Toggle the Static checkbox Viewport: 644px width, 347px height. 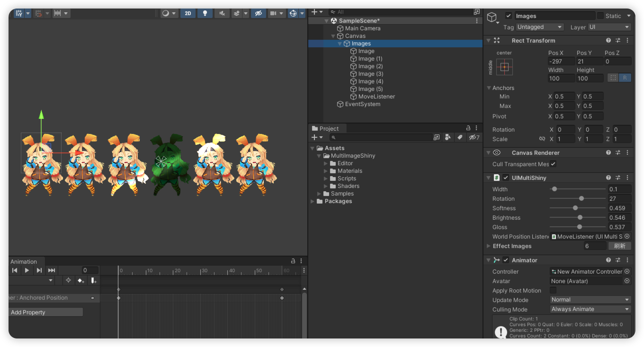click(x=600, y=16)
